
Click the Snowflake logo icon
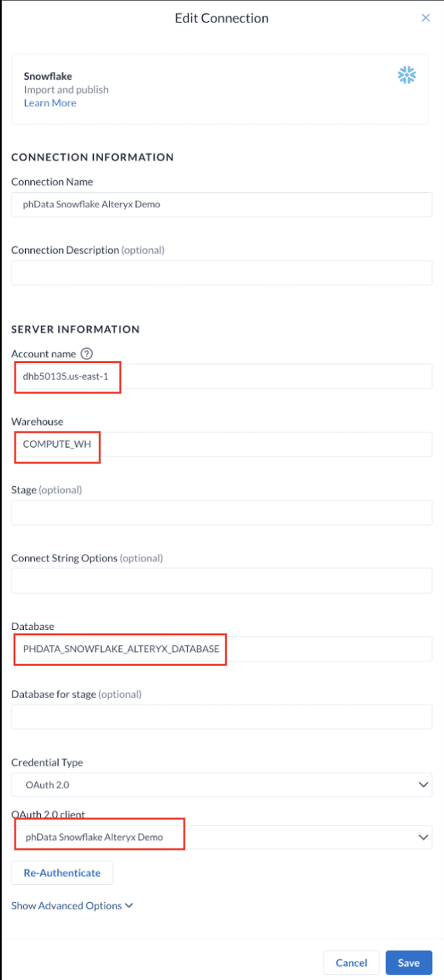point(407,75)
